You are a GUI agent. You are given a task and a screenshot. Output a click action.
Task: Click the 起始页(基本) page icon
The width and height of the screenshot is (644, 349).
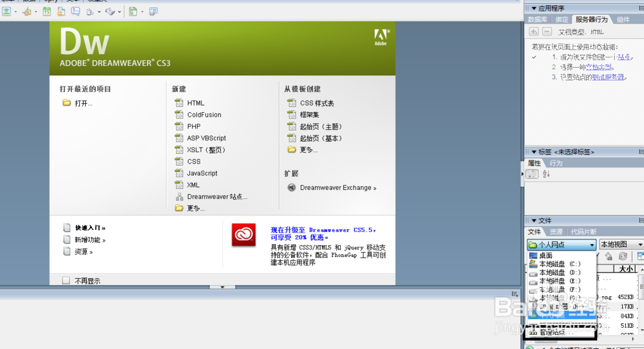click(292, 138)
